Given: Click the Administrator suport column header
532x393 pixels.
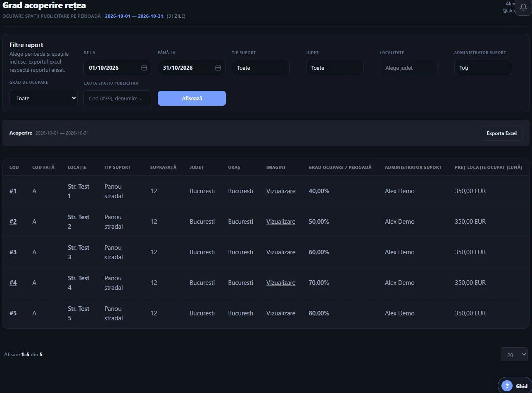Looking at the screenshot, I should point(413,167).
